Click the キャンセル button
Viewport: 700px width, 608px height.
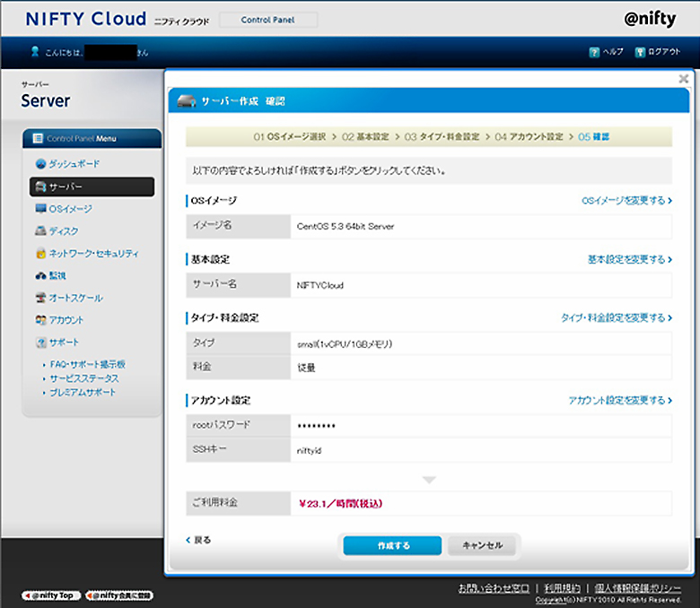pos(482,545)
